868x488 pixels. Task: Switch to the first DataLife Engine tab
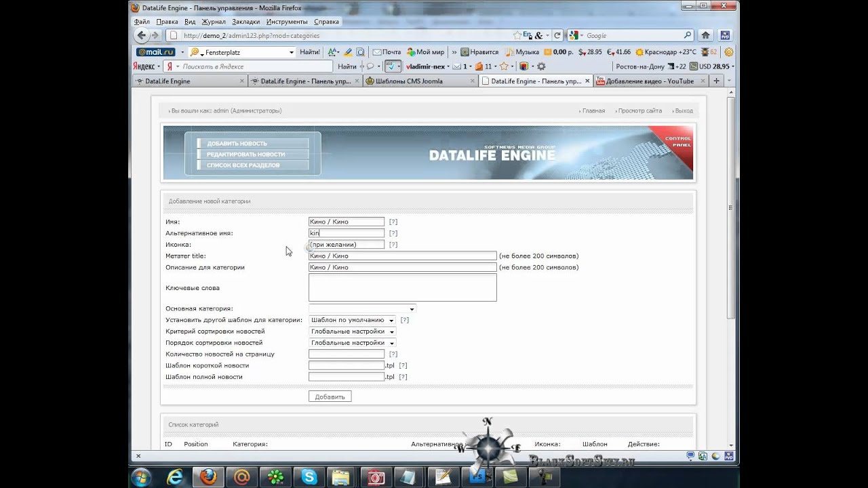pyautogui.click(x=189, y=81)
